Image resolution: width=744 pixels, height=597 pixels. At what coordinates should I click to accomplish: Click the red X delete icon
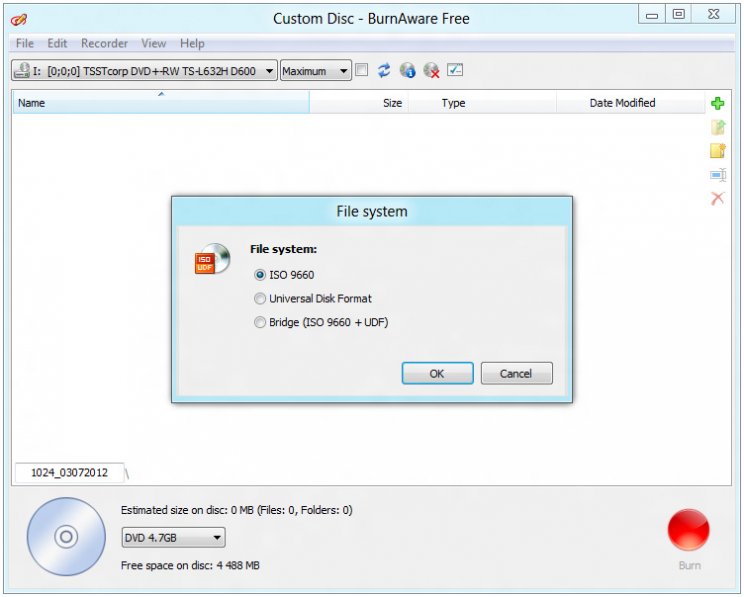(718, 198)
